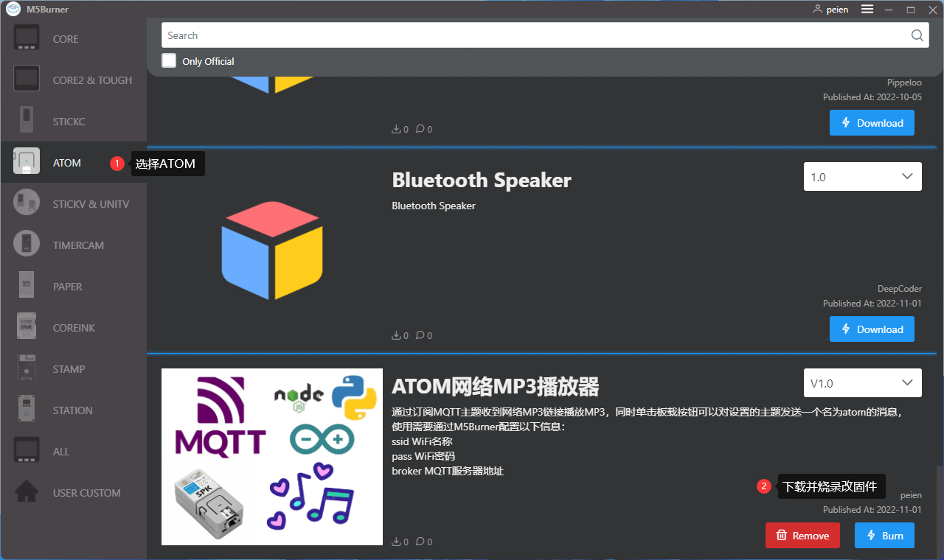Click Published At: 2022-11-01 under DeepCoder
Image resolution: width=944 pixels, height=560 pixels.
(x=872, y=304)
